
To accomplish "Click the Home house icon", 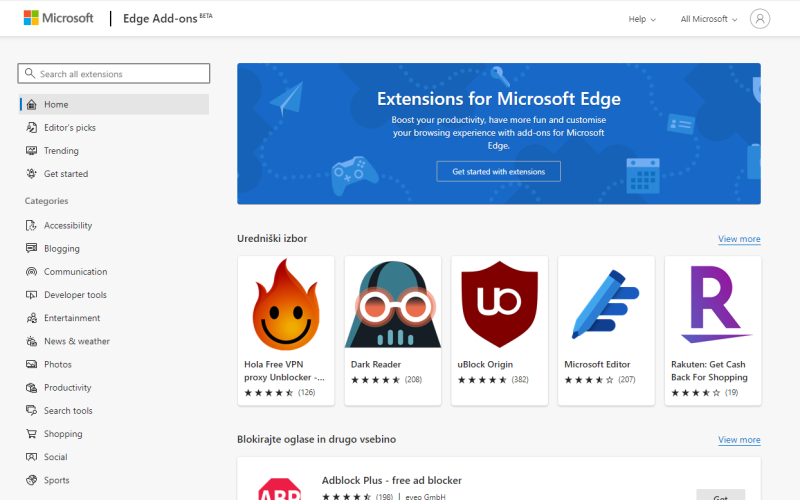I will point(32,104).
